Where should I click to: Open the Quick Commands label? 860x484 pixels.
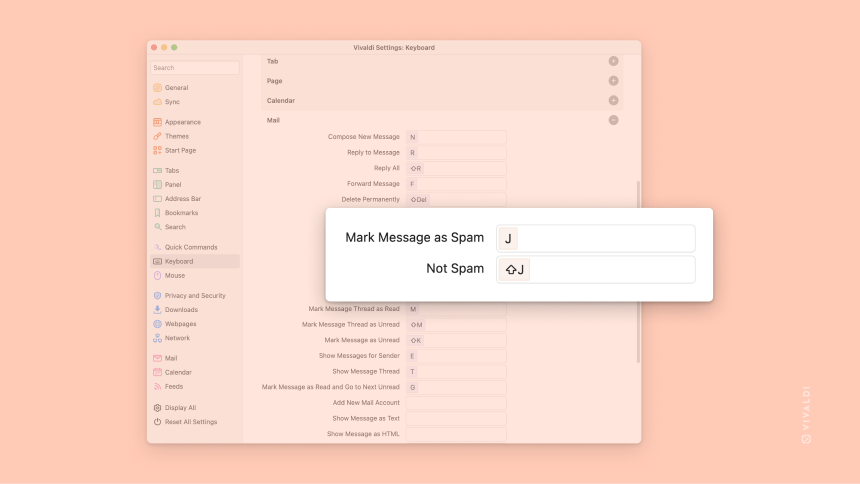coord(191,247)
